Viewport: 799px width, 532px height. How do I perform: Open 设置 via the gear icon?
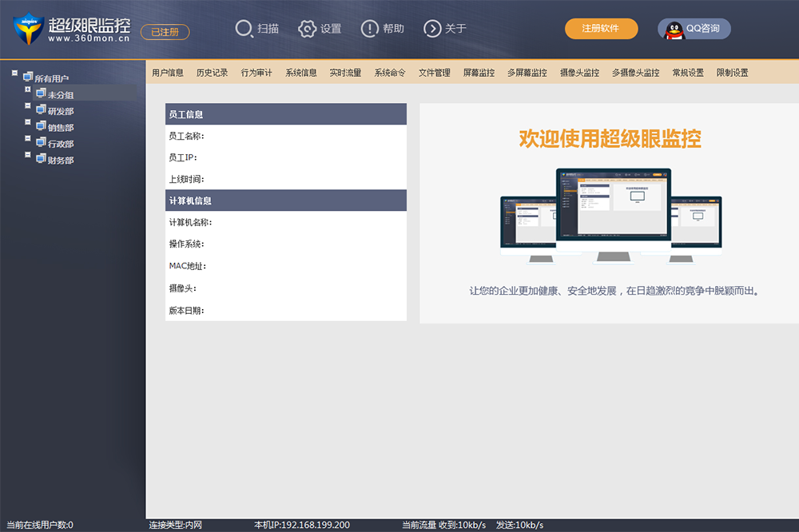307,29
